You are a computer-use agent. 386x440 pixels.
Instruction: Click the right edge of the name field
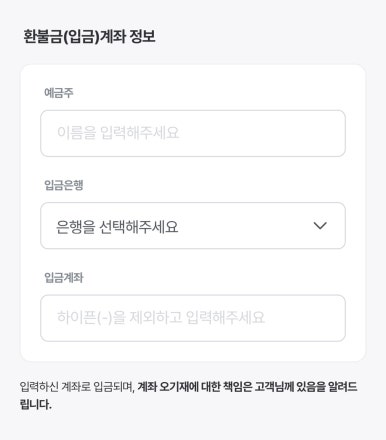point(337,133)
